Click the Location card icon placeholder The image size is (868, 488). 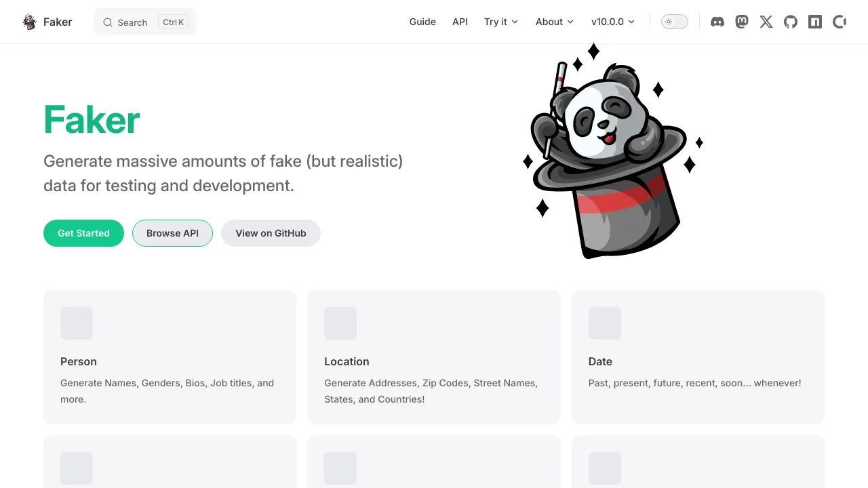pyautogui.click(x=340, y=323)
